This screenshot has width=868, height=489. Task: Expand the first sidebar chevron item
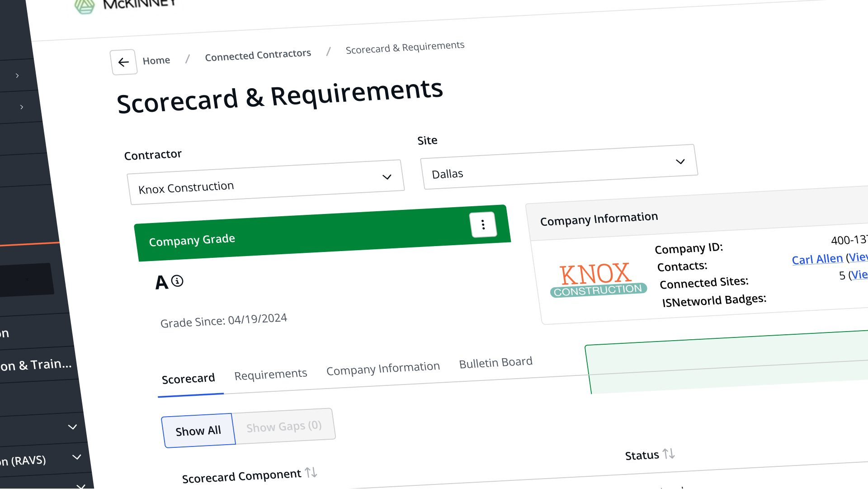[17, 76]
